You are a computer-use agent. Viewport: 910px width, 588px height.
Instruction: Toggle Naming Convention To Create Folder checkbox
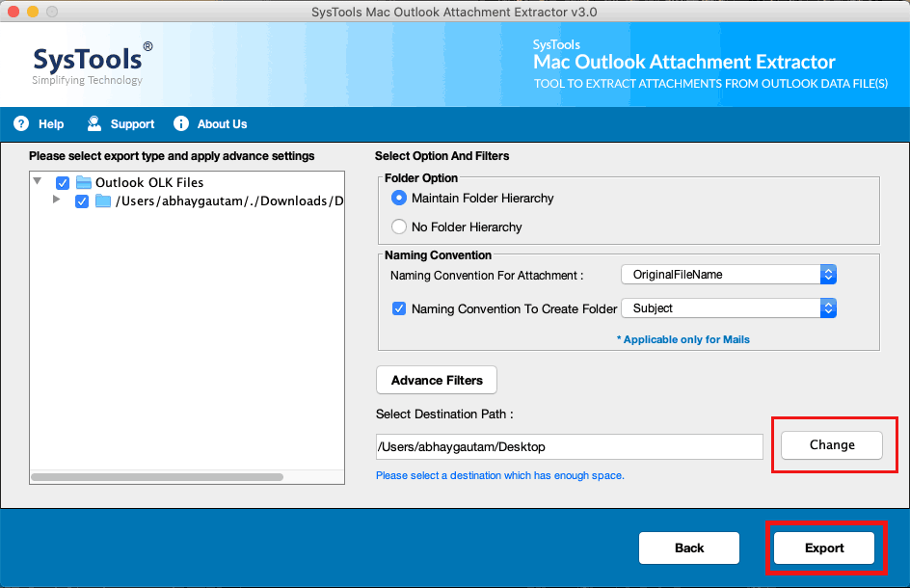click(x=399, y=308)
